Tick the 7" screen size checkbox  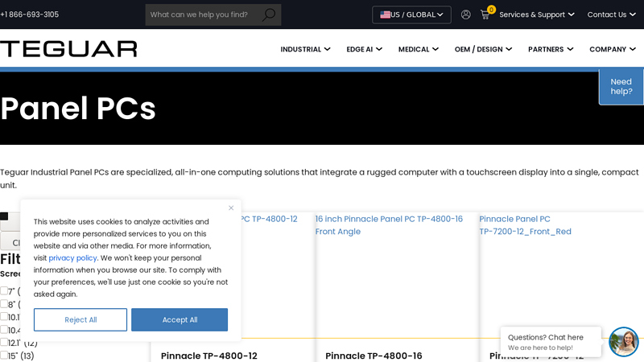coord(4,291)
